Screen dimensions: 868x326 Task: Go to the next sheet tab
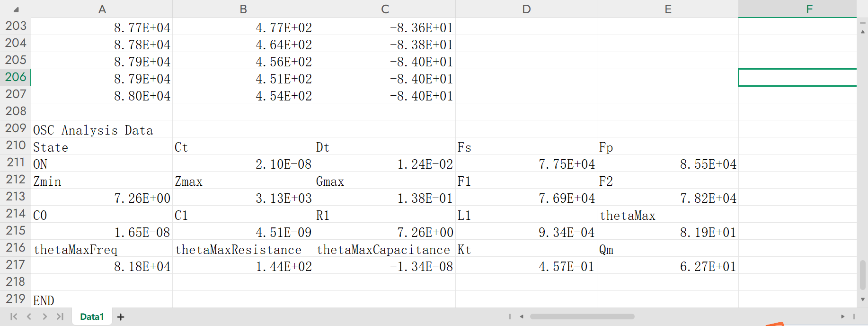(x=44, y=317)
